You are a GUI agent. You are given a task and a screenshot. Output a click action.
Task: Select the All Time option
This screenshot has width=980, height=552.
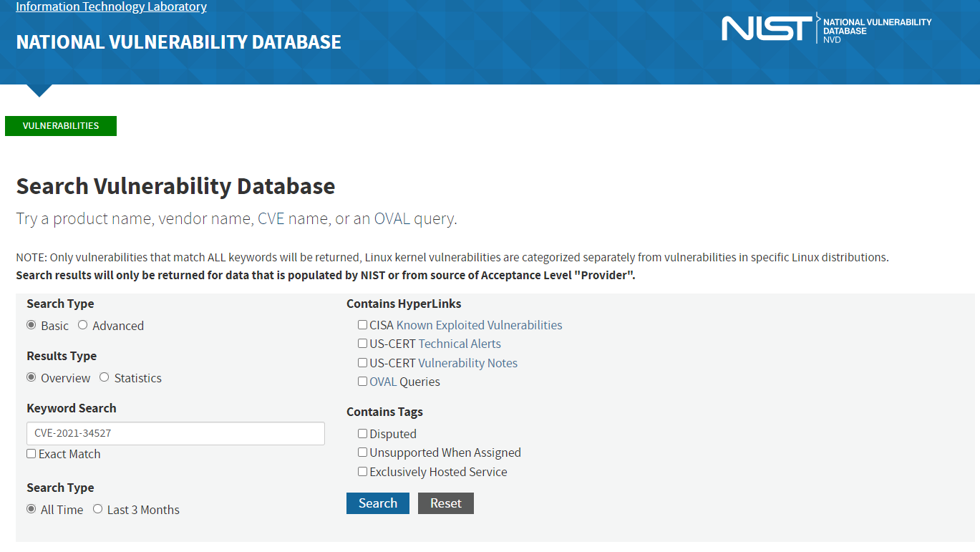click(x=31, y=509)
